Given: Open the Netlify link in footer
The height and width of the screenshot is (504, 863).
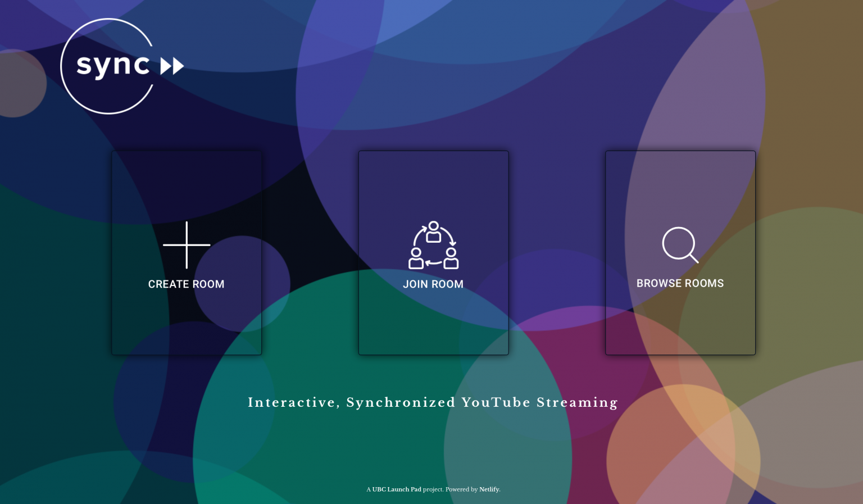Looking at the screenshot, I should click(x=489, y=489).
